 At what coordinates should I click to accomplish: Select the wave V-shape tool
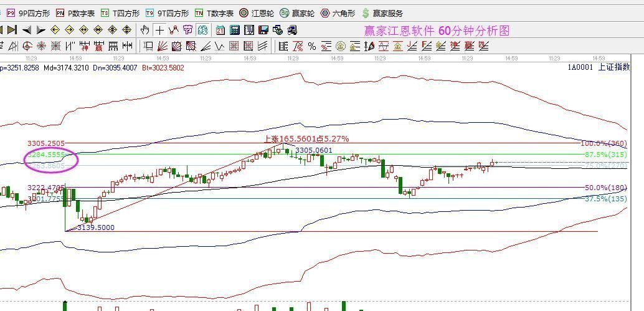coord(219,46)
